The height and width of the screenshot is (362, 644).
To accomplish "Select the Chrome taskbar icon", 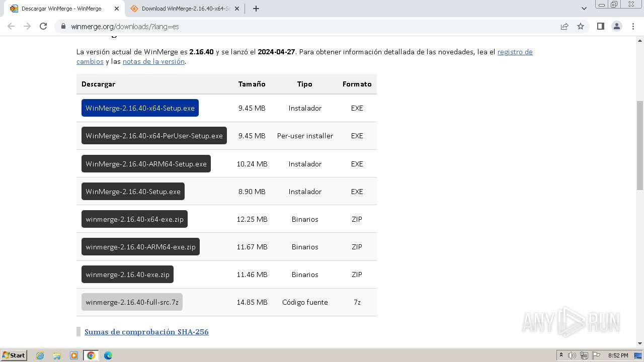I will [91, 355].
